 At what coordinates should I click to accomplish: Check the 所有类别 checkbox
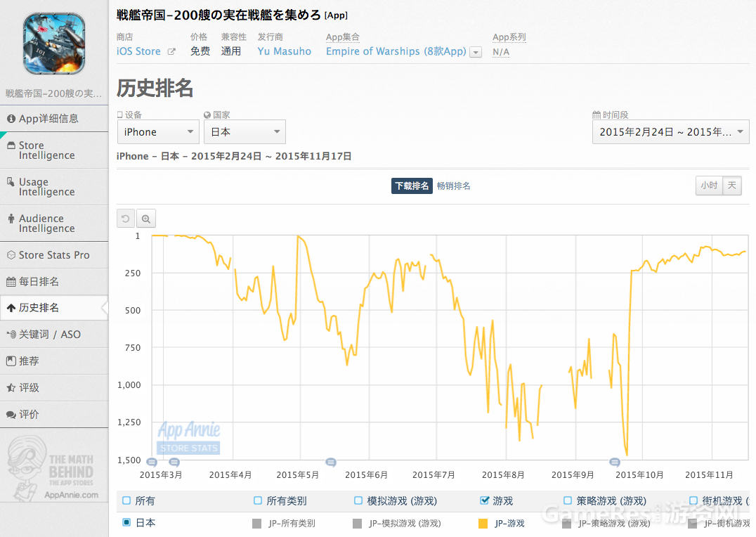258,500
